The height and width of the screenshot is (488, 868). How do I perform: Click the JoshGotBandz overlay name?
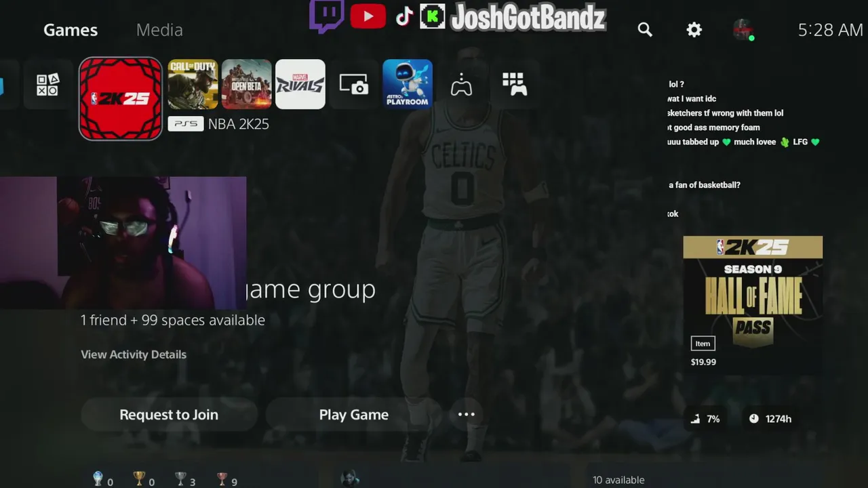click(x=528, y=18)
